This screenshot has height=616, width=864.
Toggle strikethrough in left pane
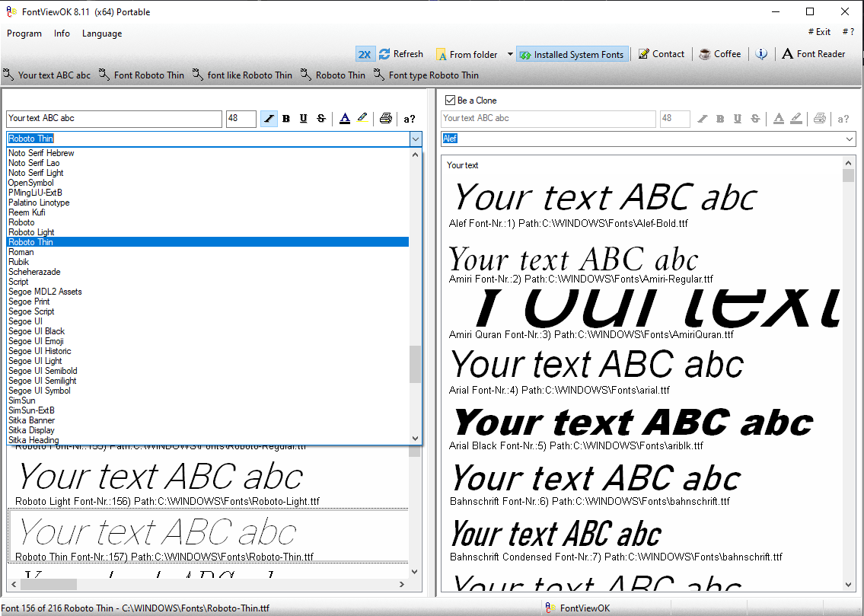(x=321, y=119)
